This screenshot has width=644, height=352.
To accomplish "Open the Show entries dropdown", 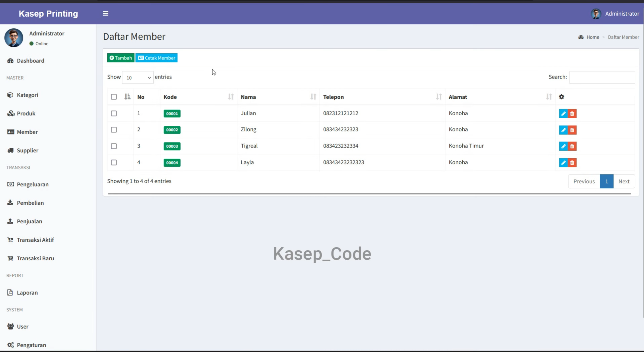I will tap(138, 78).
